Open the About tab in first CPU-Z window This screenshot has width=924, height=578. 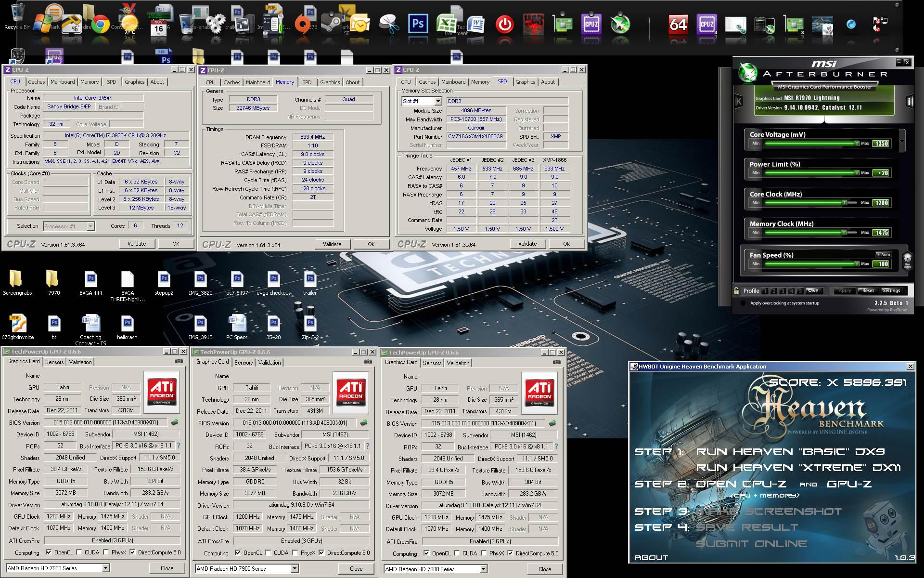157,82
